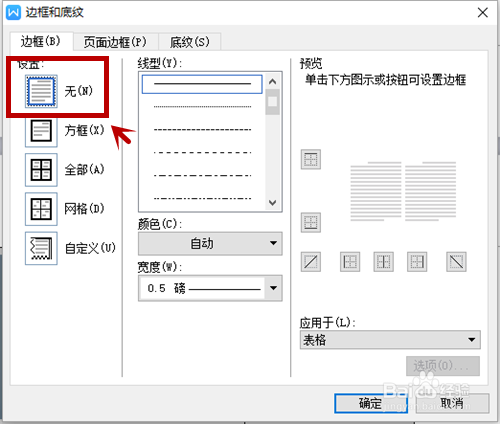Screen dimensions: 500x424
Task: Select the dash-dot-dot line style
Action: (x=202, y=198)
